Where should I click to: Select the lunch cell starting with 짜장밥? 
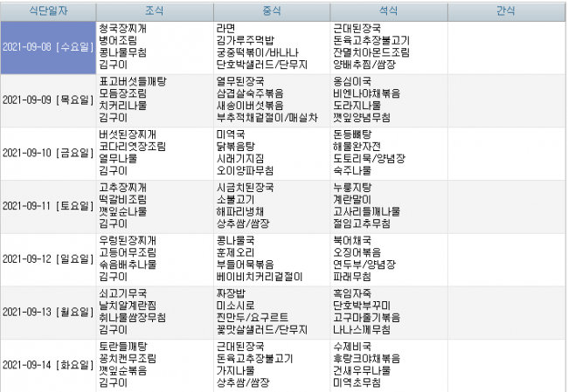tap(272, 311)
